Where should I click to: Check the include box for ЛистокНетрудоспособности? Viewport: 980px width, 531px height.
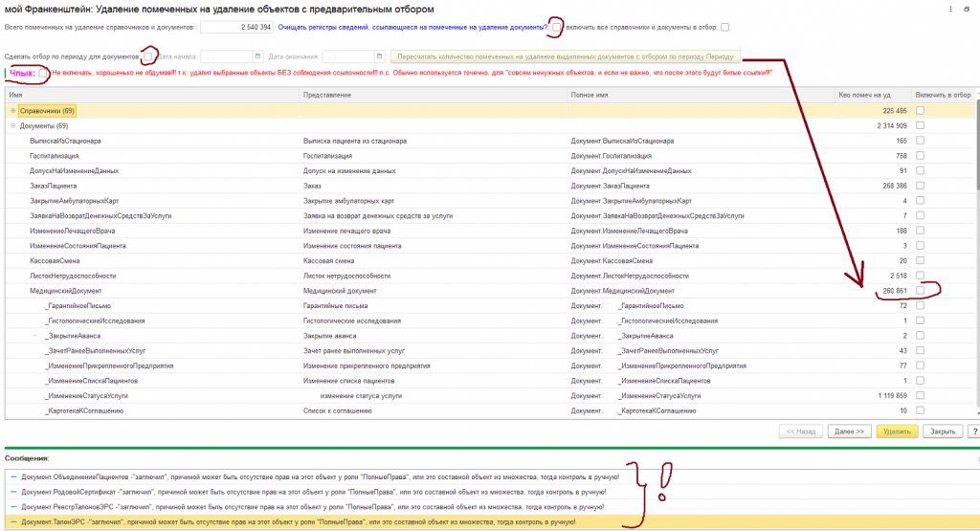[920, 276]
